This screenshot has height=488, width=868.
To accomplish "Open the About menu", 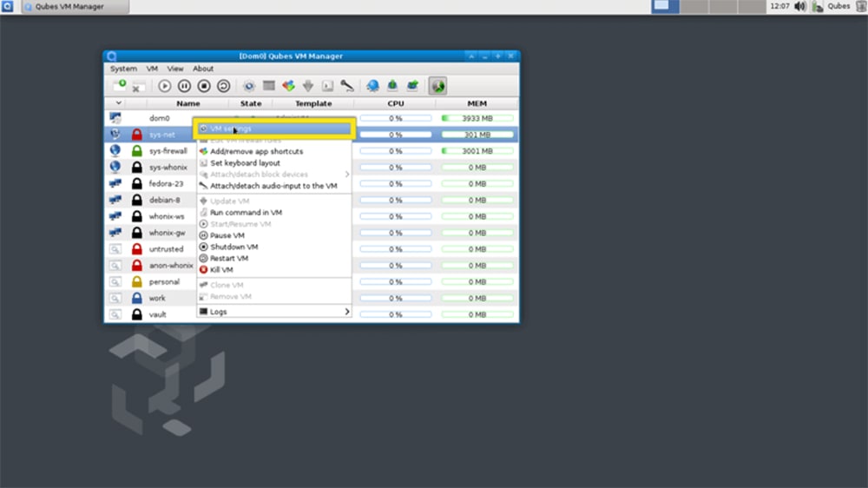I will pos(203,69).
